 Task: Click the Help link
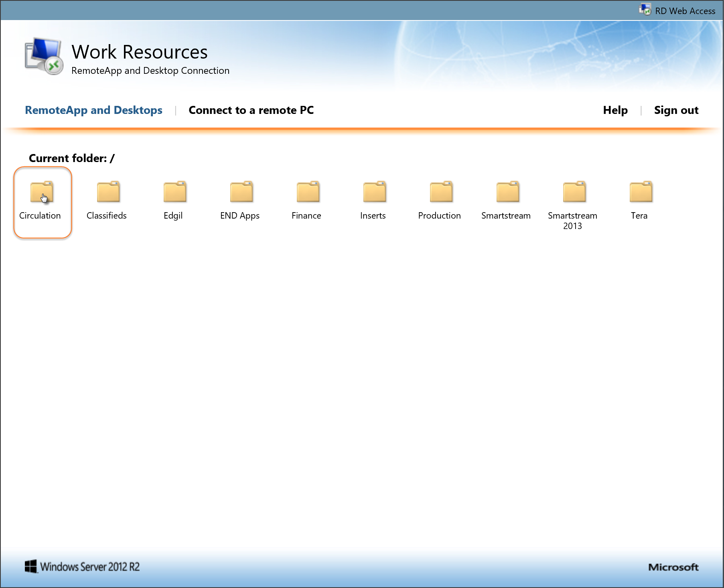tap(615, 110)
